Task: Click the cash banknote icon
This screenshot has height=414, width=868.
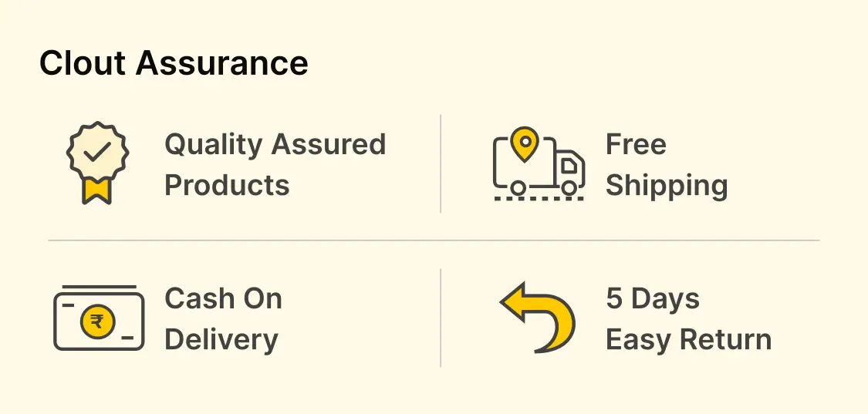Action: point(98,319)
